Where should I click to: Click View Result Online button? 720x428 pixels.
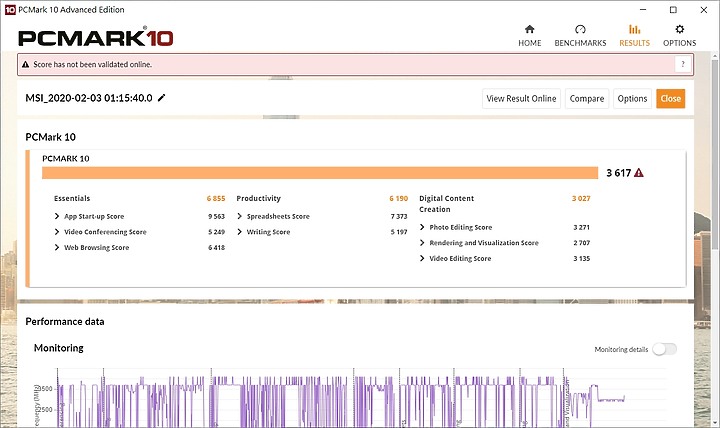pyautogui.click(x=521, y=99)
